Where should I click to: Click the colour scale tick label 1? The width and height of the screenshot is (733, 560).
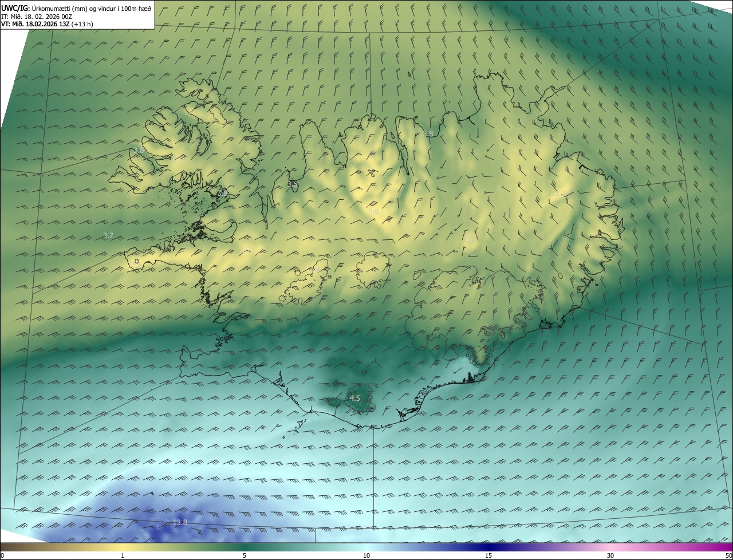(123, 555)
